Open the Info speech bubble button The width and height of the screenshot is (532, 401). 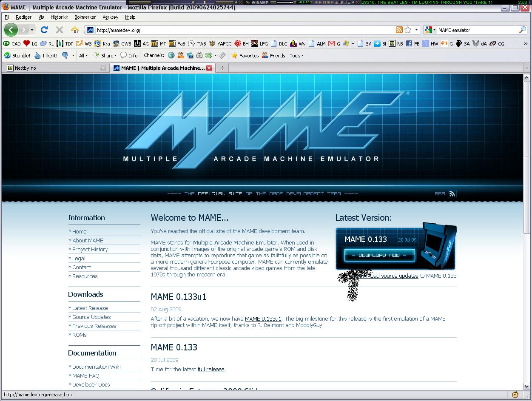(129, 55)
